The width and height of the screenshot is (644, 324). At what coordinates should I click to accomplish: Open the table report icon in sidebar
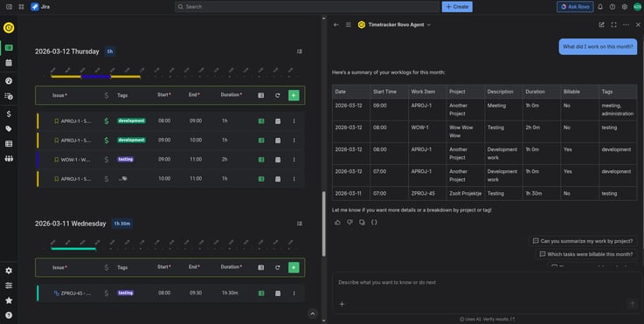(9, 144)
